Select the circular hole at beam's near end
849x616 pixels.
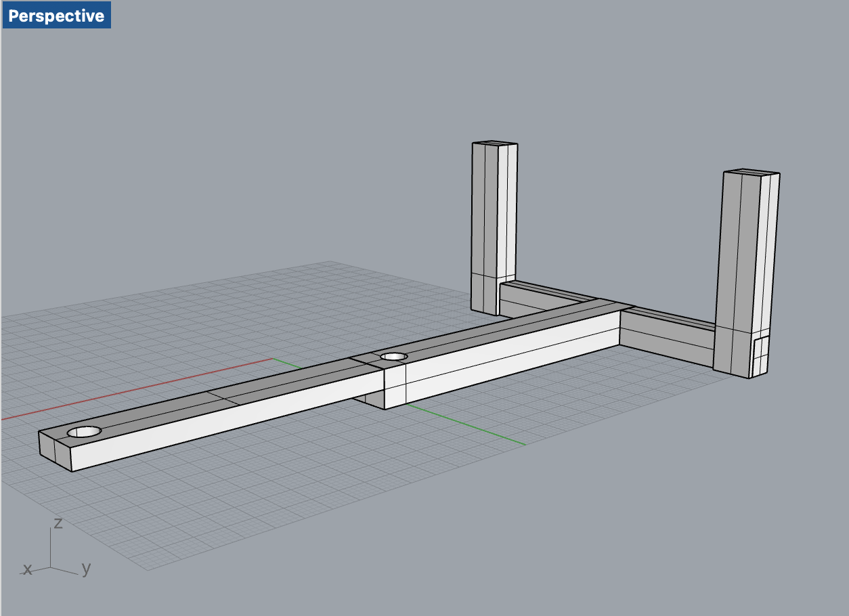[x=84, y=431]
